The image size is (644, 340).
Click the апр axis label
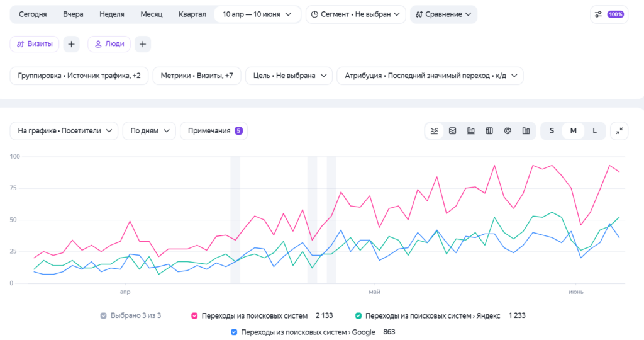click(125, 292)
